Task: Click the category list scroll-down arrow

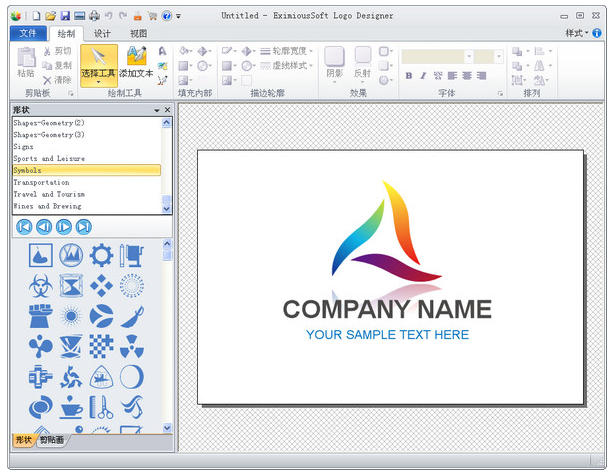Action: (167, 209)
